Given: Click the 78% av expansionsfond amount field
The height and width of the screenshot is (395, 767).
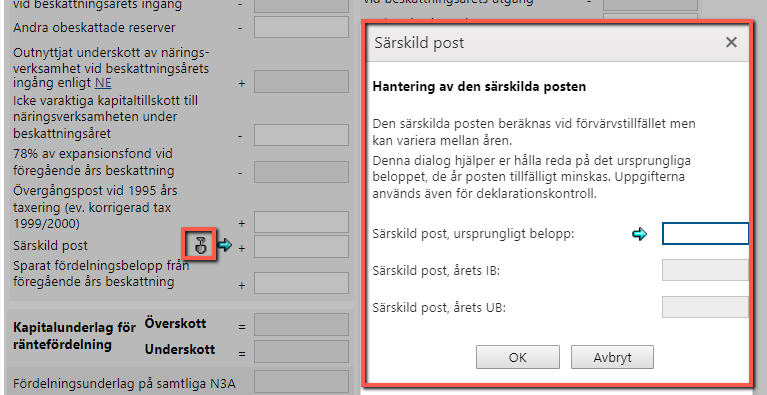Looking at the screenshot, I should click(301, 172).
